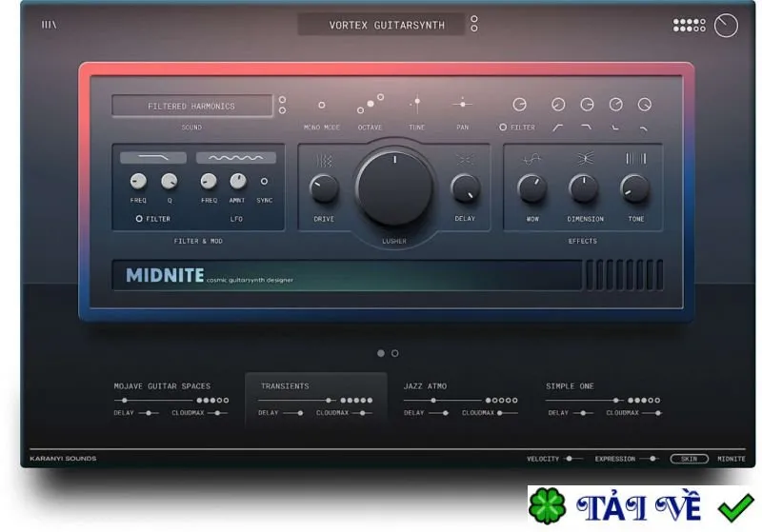Click the Skin button
The height and width of the screenshot is (532, 762).
[689, 459]
